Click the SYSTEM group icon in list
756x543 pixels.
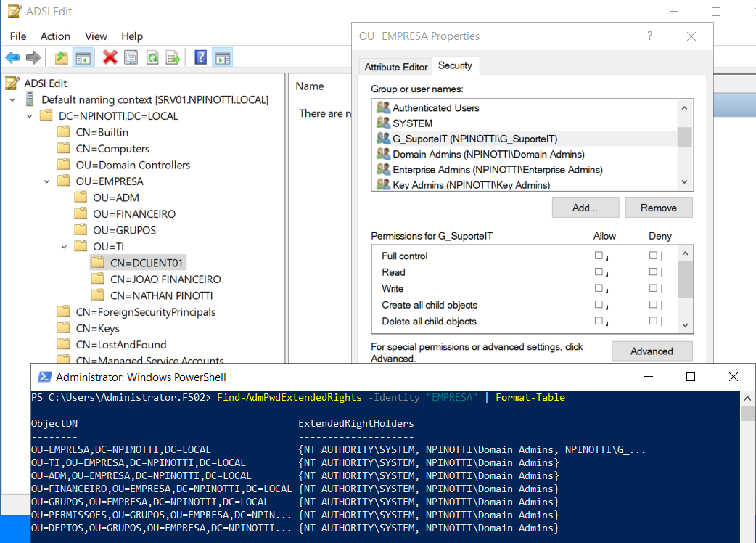(x=383, y=123)
